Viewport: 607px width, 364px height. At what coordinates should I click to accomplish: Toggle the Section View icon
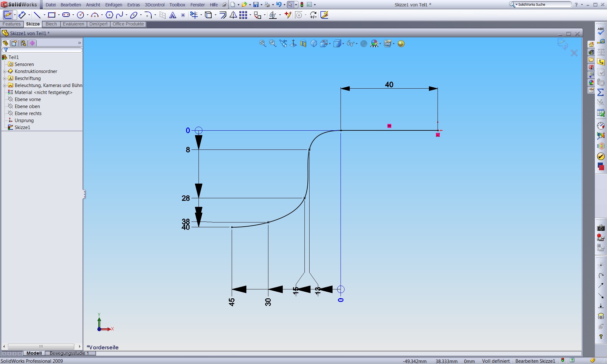point(303,44)
